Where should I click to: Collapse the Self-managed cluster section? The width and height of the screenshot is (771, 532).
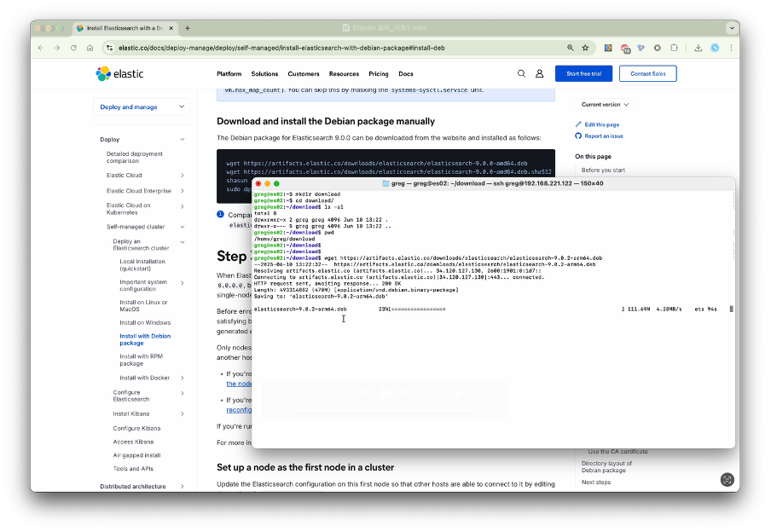click(183, 227)
